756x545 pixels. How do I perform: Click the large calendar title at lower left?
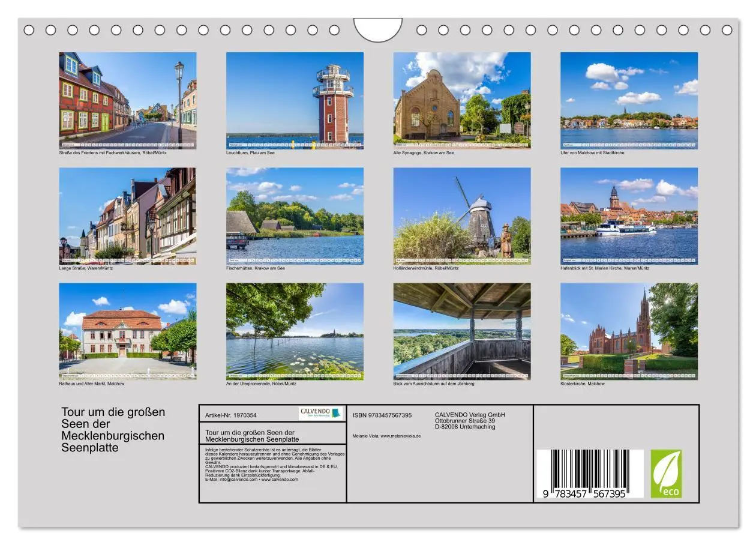click(x=113, y=430)
